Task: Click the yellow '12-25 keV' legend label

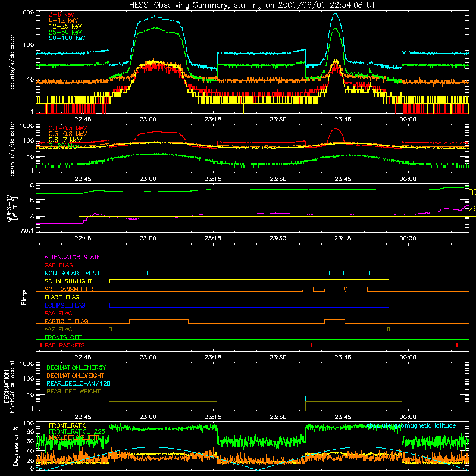Action: click(x=65, y=26)
